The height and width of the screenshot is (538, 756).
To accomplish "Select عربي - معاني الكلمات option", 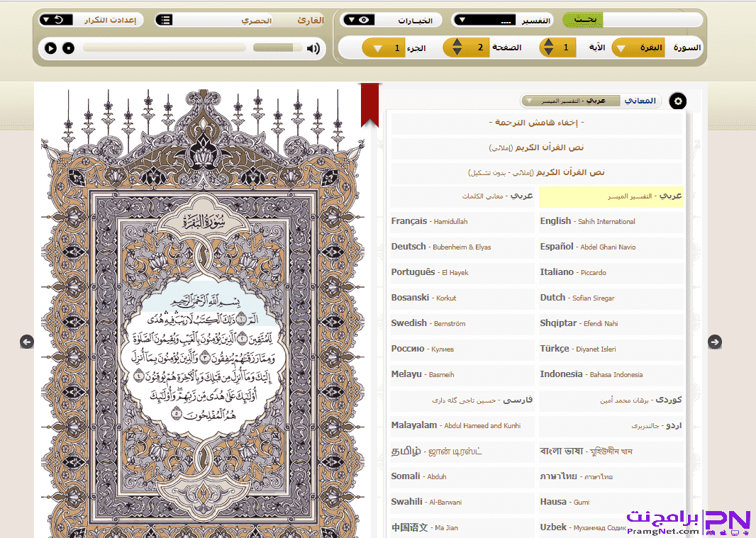I will pyautogui.click(x=462, y=196).
